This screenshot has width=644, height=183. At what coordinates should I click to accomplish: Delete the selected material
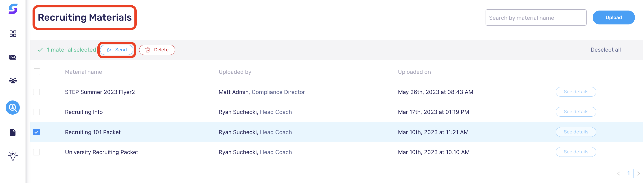157,50
